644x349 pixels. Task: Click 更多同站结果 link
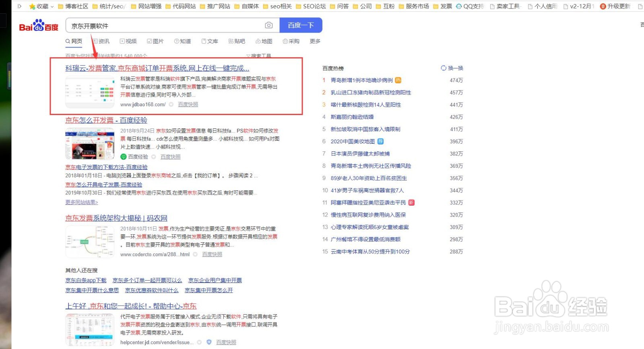pos(82,202)
